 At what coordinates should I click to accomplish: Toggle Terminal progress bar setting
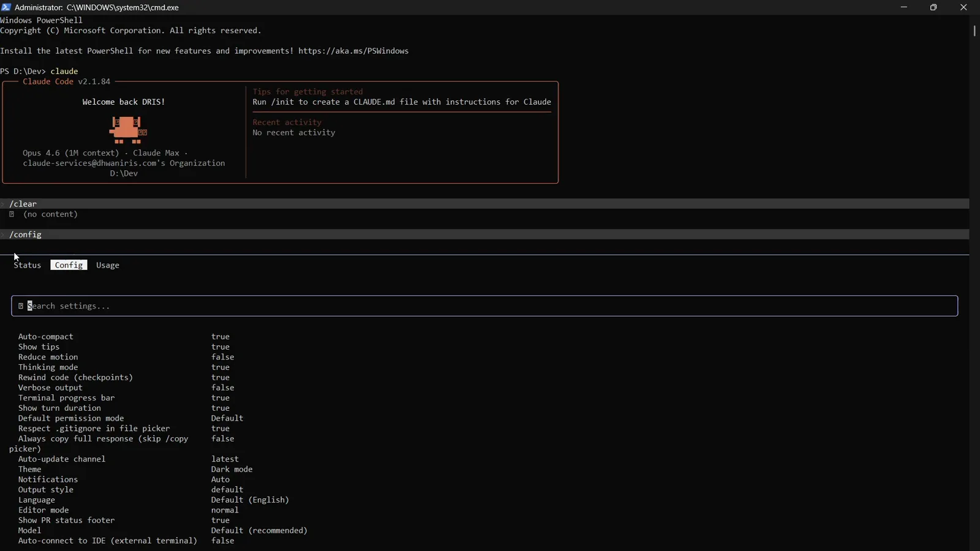tap(124, 398)
